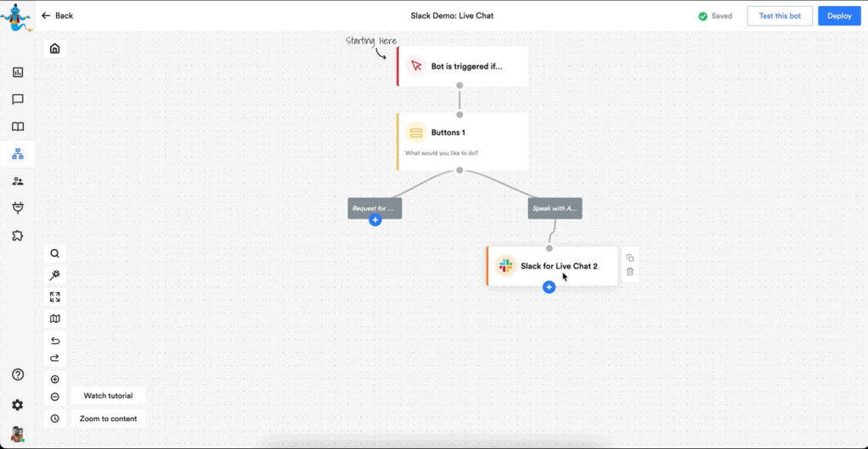Open the knowledge base book icon
Image resolution: width=868 pixels, height=449 pixels.
click(18, 127)
